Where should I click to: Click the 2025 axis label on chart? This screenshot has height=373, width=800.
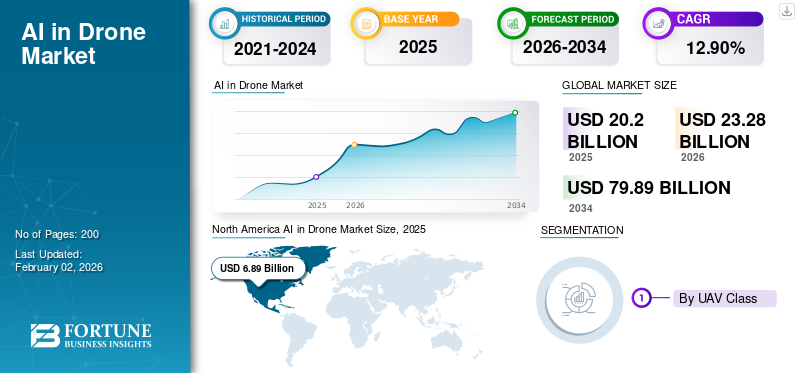tap(317, 205)
